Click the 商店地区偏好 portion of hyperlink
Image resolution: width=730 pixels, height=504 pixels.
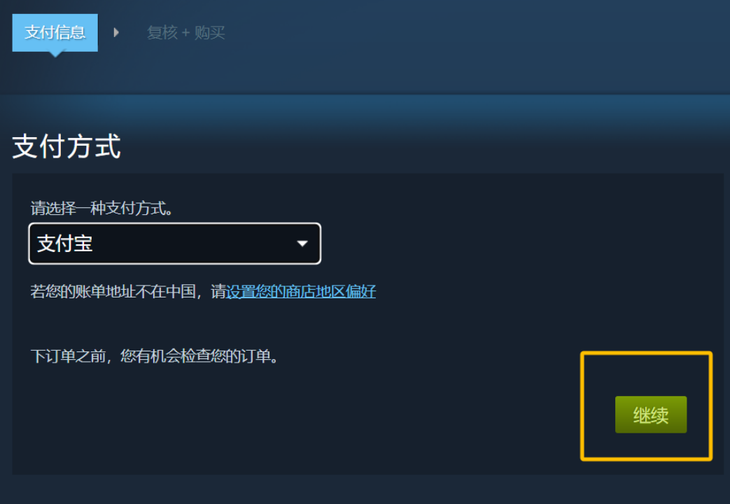point(331,292)
